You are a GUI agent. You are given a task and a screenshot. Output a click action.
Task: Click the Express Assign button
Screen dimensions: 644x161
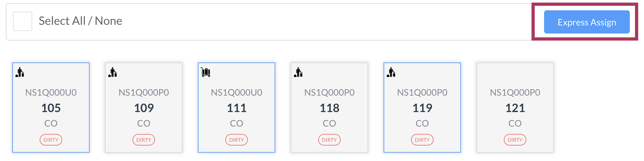(587, 22)
